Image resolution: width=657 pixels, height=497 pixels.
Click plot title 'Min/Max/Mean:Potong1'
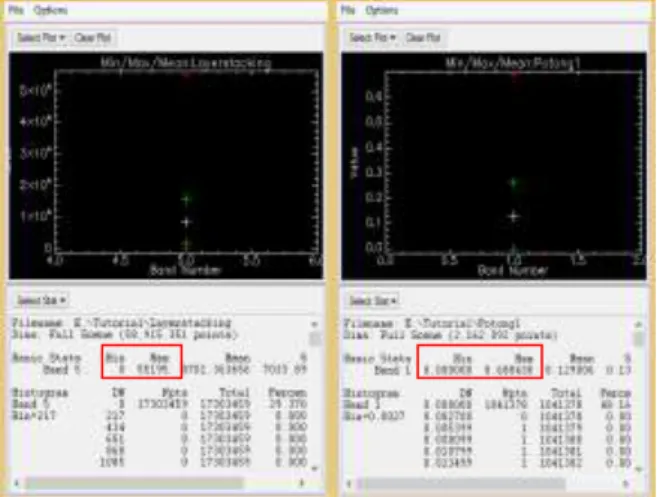point(513,63)
